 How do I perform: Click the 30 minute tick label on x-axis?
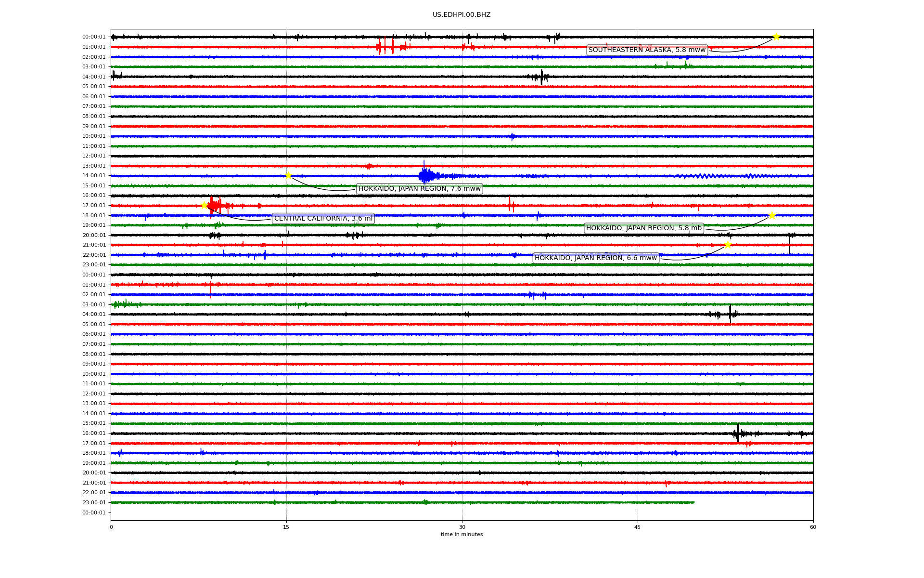click(x=462, y=527)
